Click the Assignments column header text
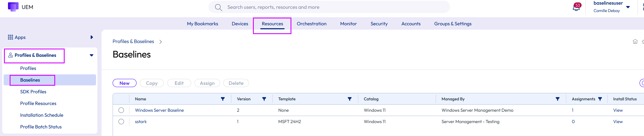The image size is (644, 136). click(x=583, y=99)
